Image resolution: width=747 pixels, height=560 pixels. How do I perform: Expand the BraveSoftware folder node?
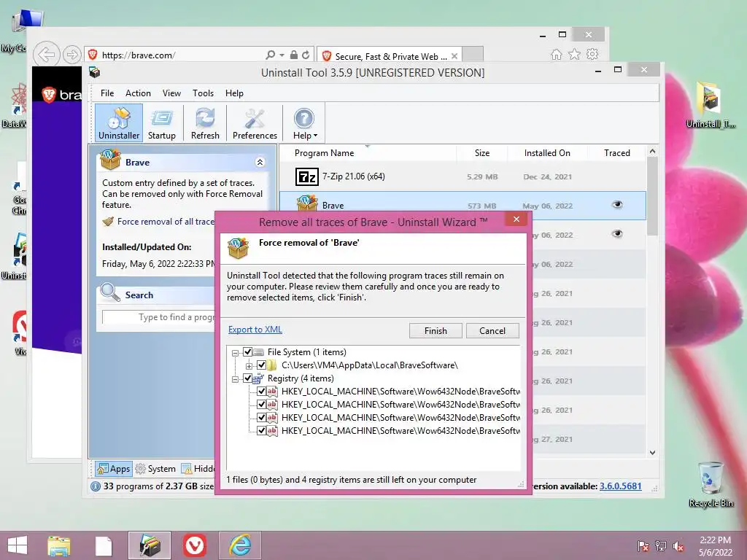coord(249,366)
